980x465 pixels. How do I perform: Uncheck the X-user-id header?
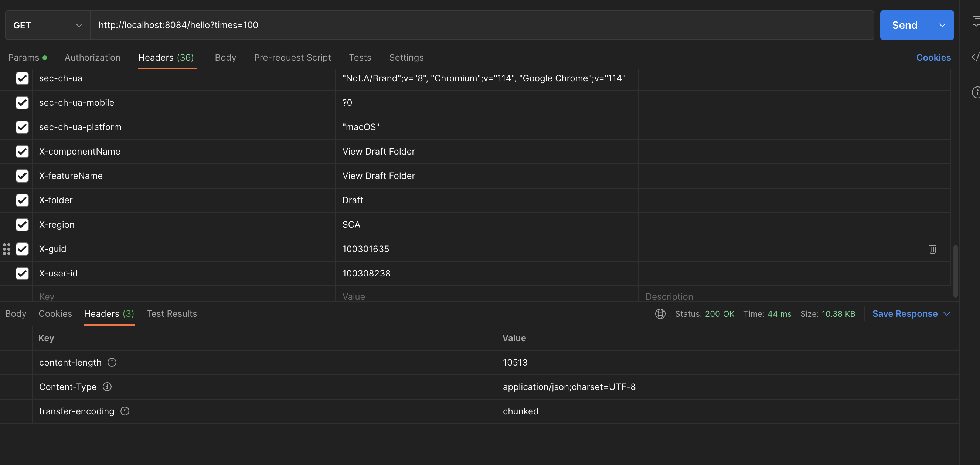click(22, 273)
